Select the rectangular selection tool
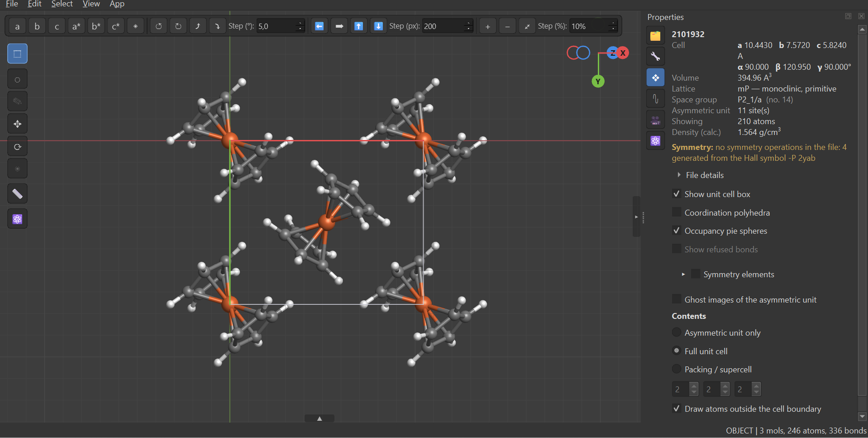Image resolution: width=868 pixels, height=438 pixels. click(18, 54)
